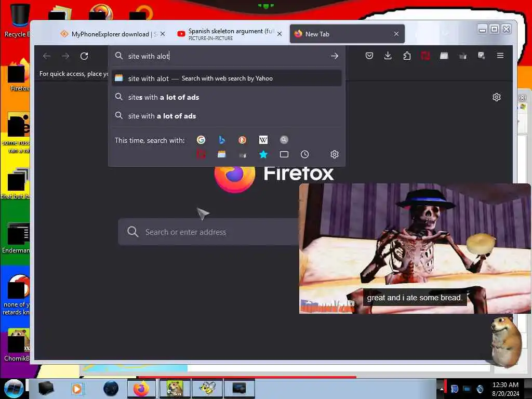The image size is (532, 399).
Task: Click the bee icon taskbar button
Action: click(207, 389)
